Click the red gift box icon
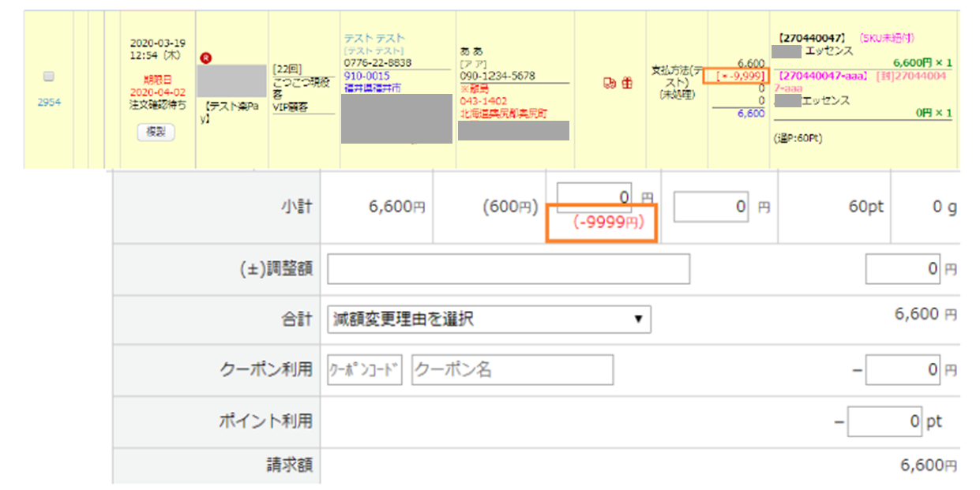 coord(627,83)
